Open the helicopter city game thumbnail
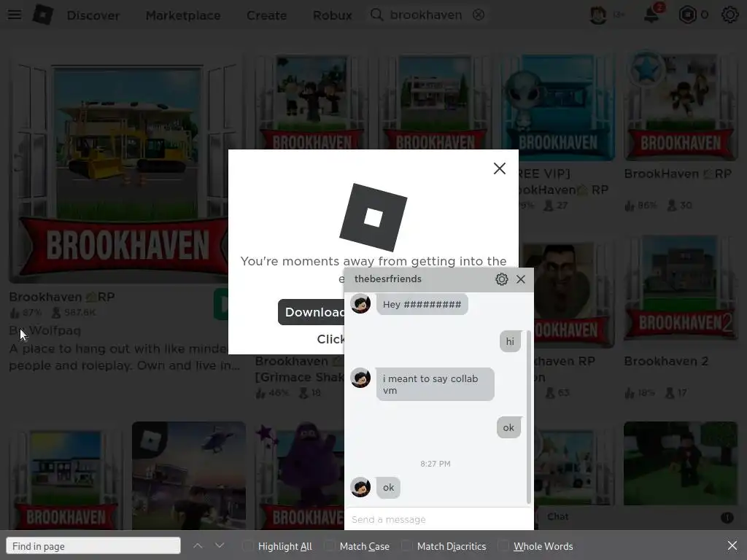The image size is (747, 560). 189,475
